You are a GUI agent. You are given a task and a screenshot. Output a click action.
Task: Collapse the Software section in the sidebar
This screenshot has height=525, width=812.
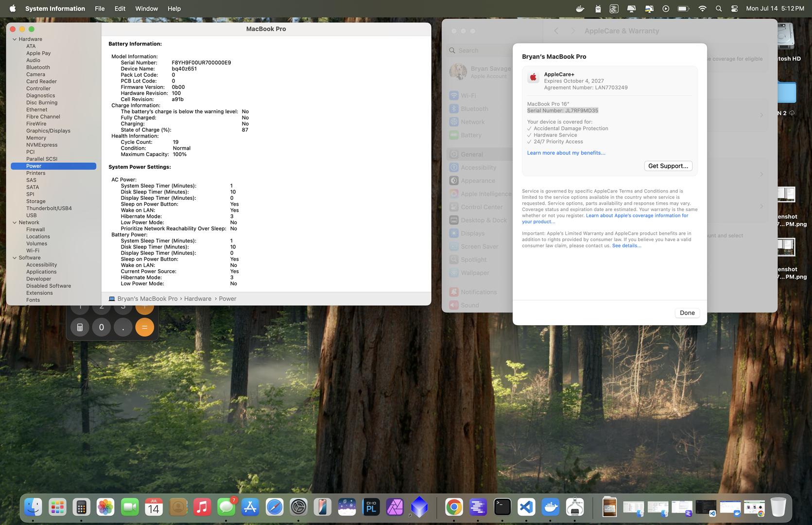[15, 258]
